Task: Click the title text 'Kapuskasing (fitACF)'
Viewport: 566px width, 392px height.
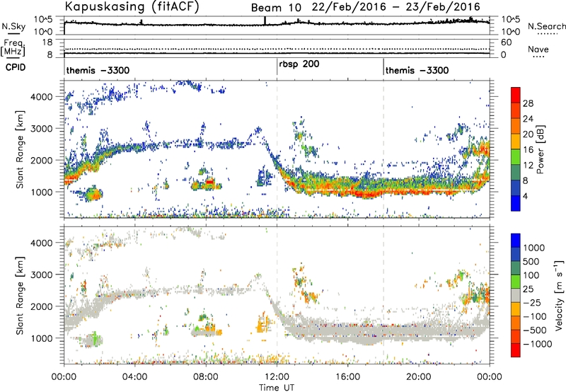Action: (132, 7)
